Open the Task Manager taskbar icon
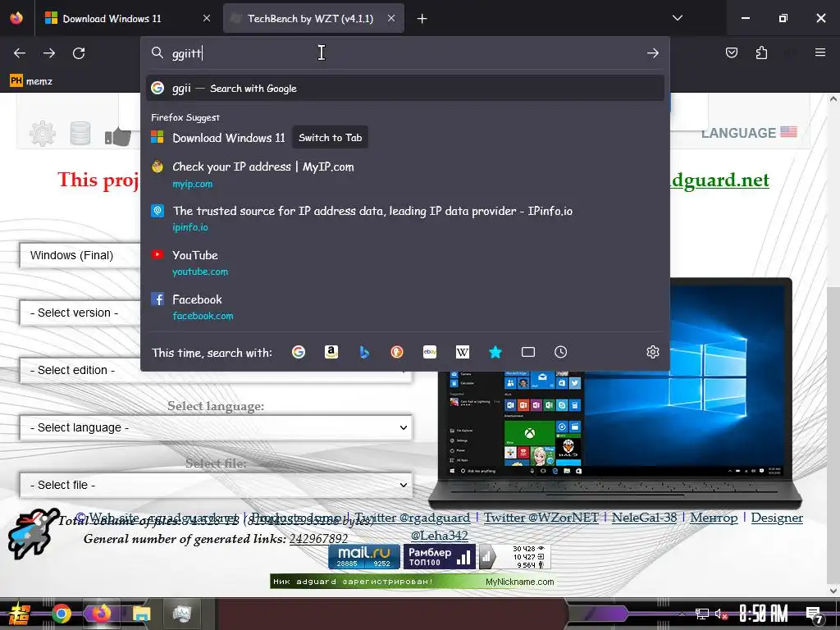 182,614
